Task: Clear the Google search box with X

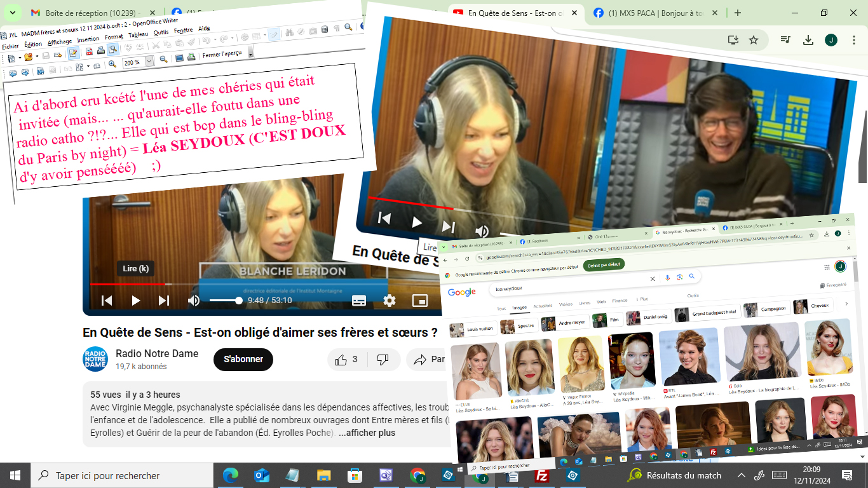Action: [652, 278]
